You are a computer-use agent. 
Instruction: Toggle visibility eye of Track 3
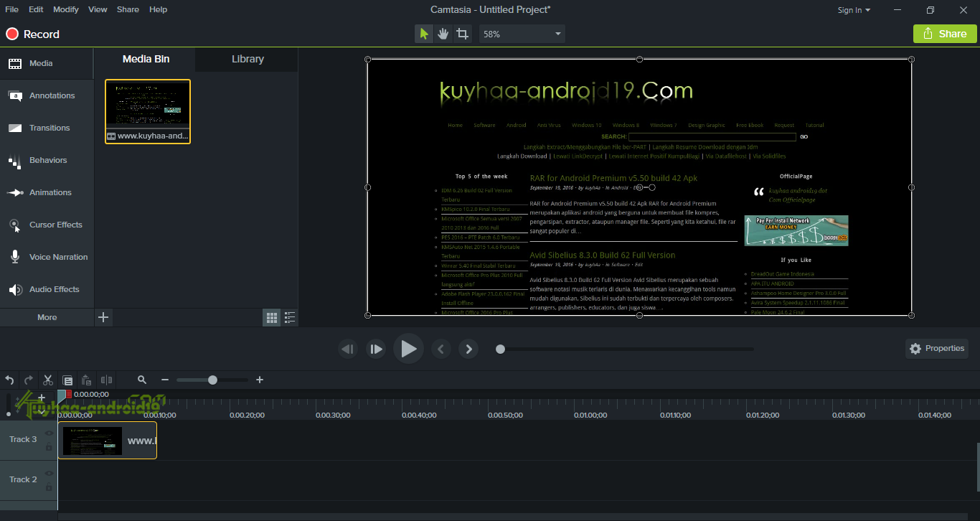(49, 433)
